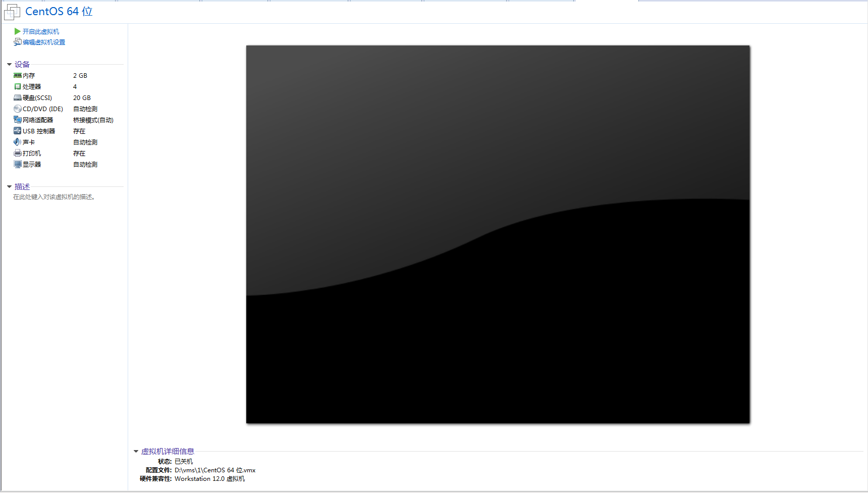Click the USB controller (USB 控制器) icon
This screenshot has width=868, height=493.
tap(18, 131)
